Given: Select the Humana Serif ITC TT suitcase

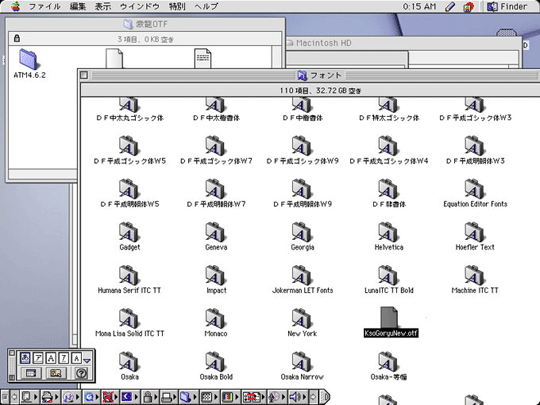Looking at the screenshot, I should tap(129, 276).
